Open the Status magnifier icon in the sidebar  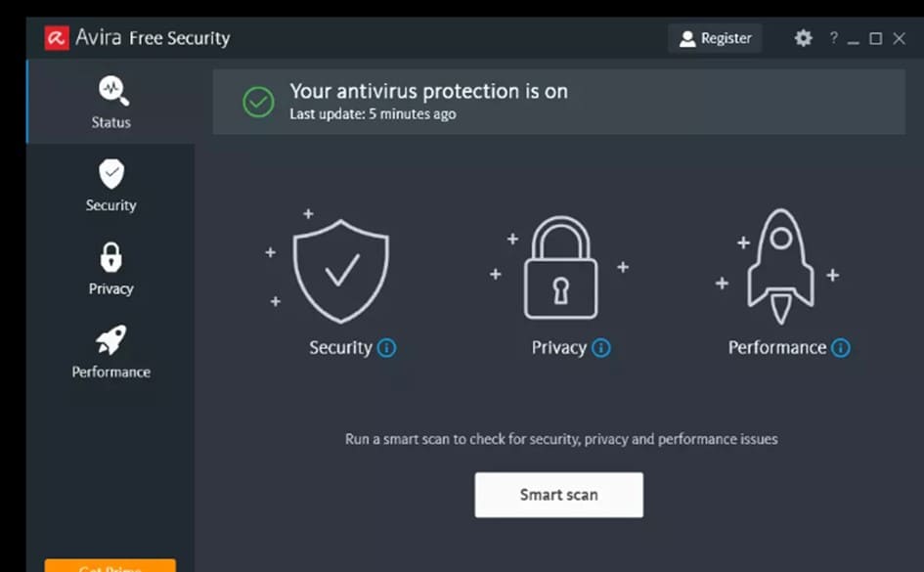(110, 89)
